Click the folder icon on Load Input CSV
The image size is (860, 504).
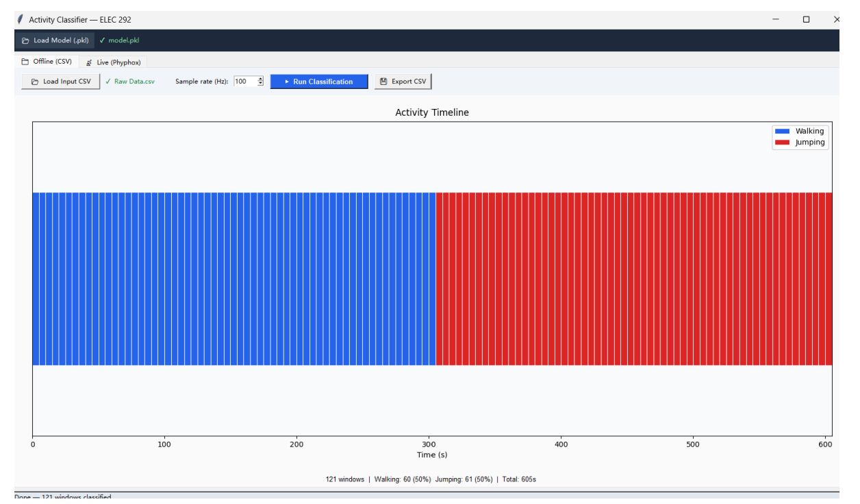tap(35, 81)
